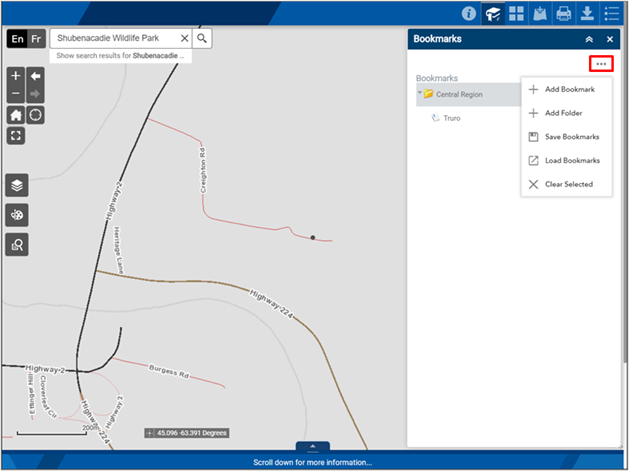Collapse the Bookmarks panel with double chevron

click(589, 39)
